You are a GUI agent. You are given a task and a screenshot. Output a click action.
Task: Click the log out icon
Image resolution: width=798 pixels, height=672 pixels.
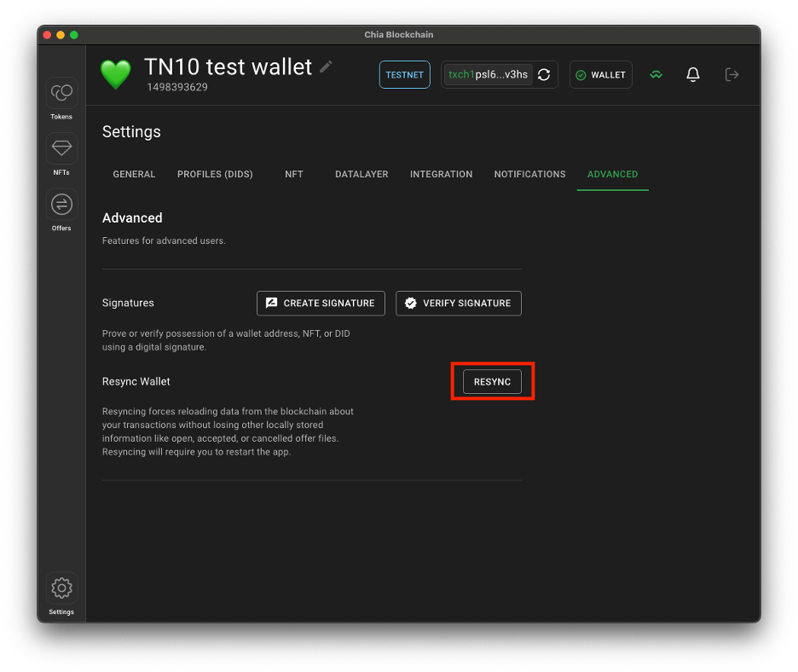tap(731, 75)
